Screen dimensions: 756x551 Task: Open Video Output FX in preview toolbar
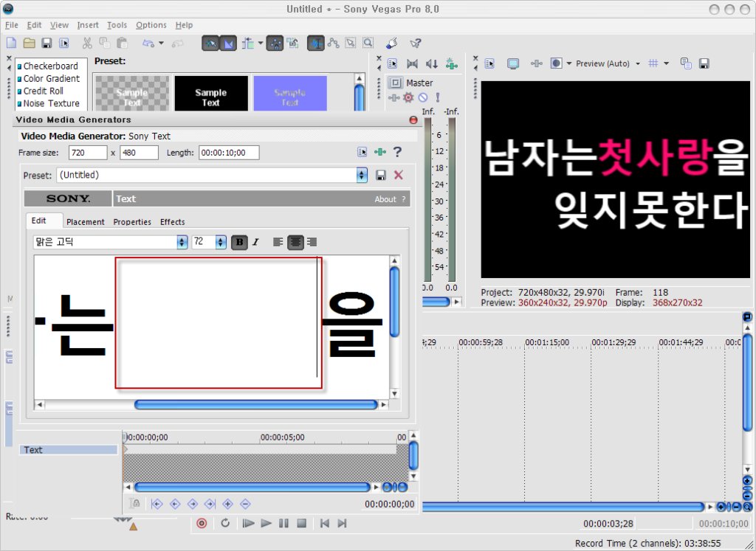(x=536, y=63)
